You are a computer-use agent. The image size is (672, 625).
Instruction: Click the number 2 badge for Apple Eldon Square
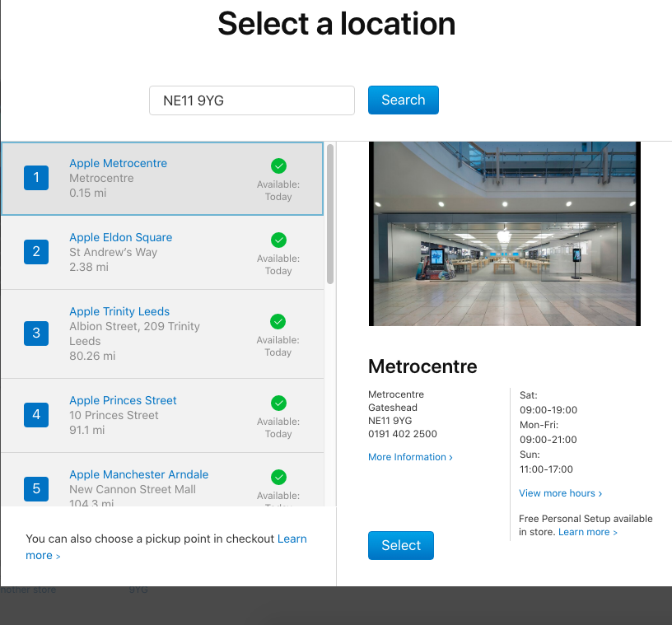[x=36, y=252]
